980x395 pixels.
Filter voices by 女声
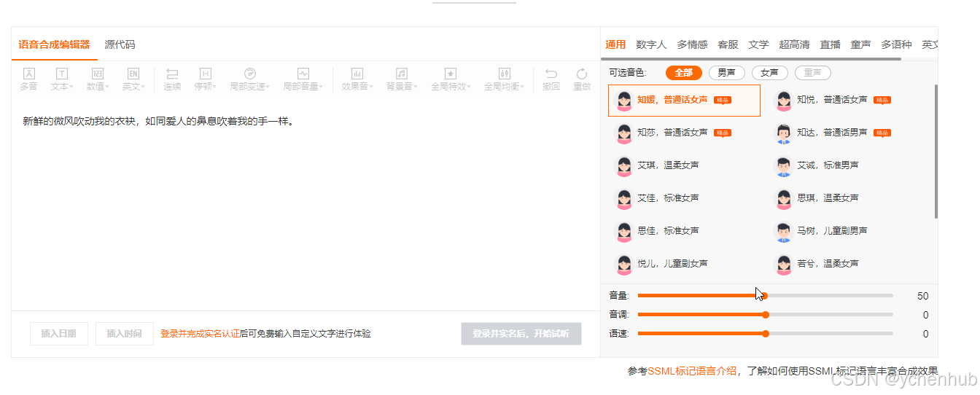(770, 73)
